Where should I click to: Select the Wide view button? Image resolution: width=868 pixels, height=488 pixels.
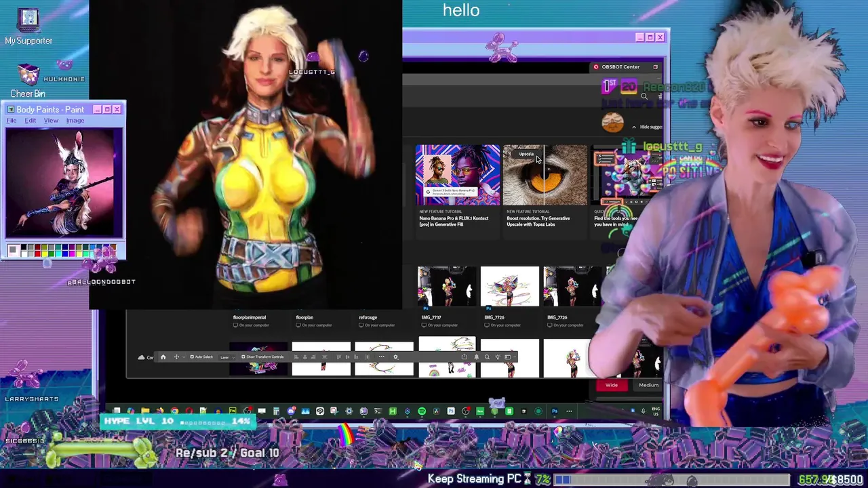tap(612, 385)
